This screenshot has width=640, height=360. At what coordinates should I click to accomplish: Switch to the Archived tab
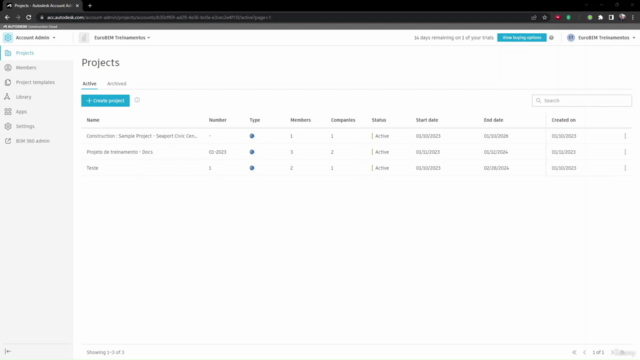click(x=117, y=84)
